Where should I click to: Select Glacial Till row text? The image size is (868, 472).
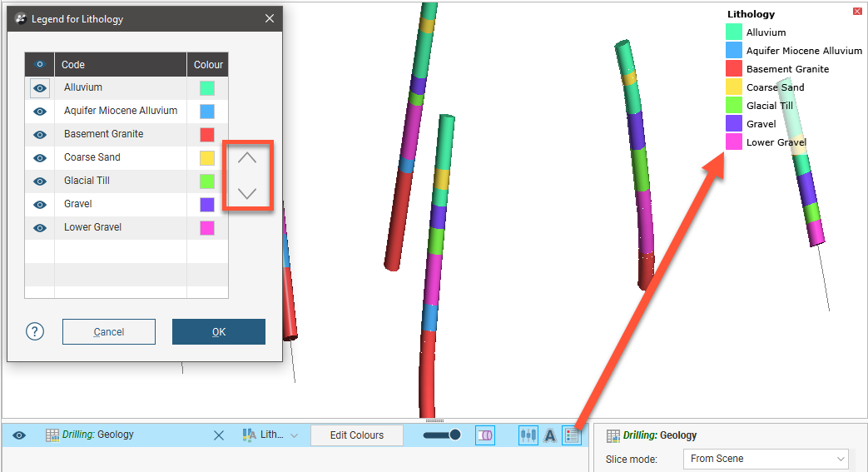pyautogui.click(x=87, y=181)
